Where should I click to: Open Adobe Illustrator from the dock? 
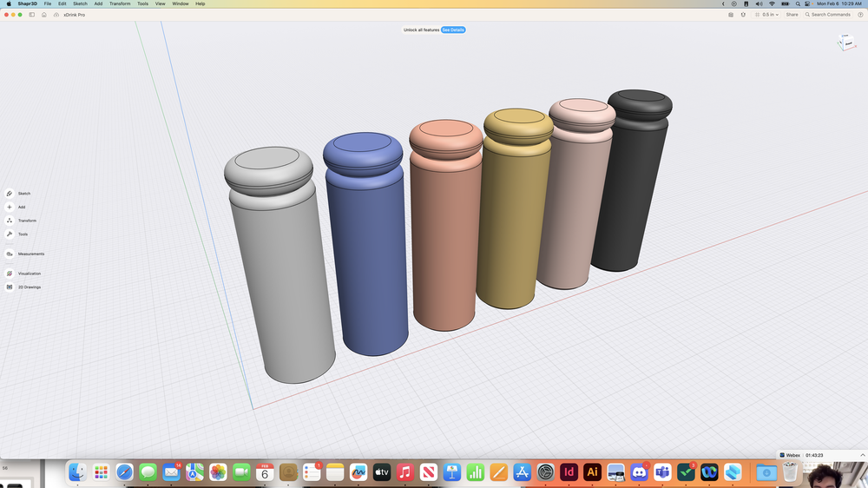click(x=592, y=472)
